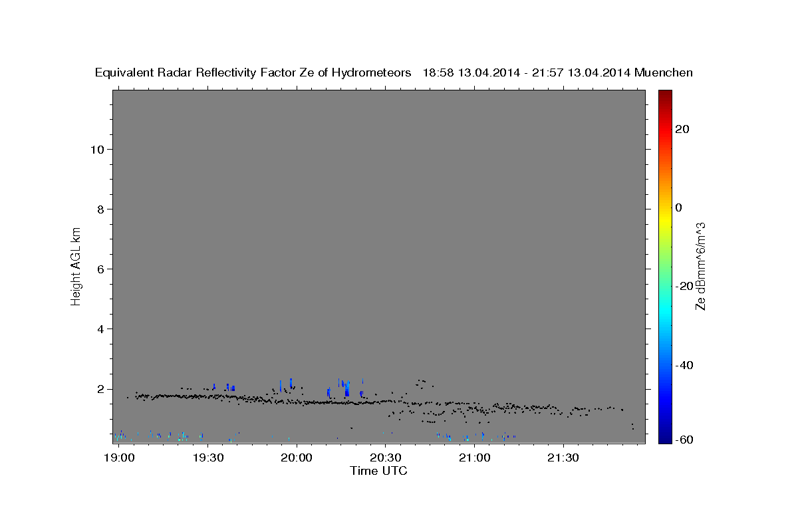Click the 19:30 time tick label
Screen dimensions: 798x532
click(207, 458)
